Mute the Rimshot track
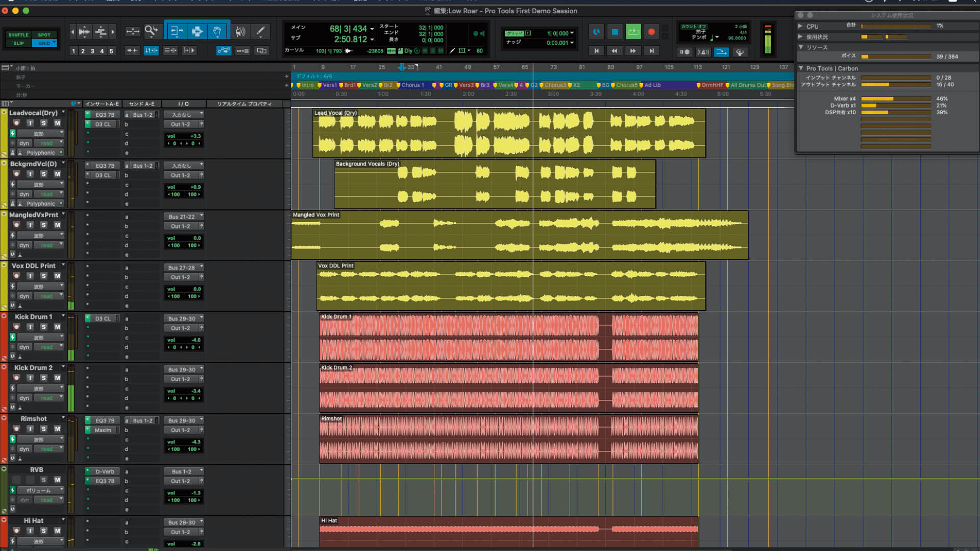 pos(57,429)
